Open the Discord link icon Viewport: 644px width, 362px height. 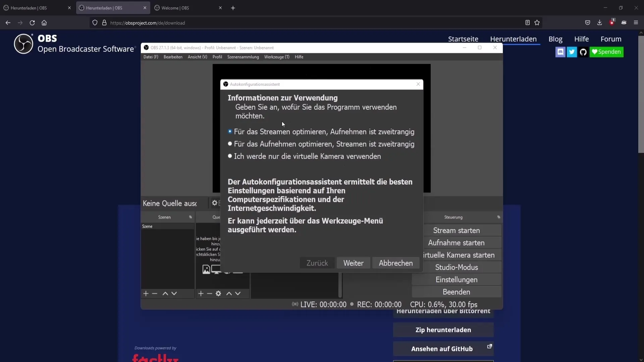(x=560, y=52)
